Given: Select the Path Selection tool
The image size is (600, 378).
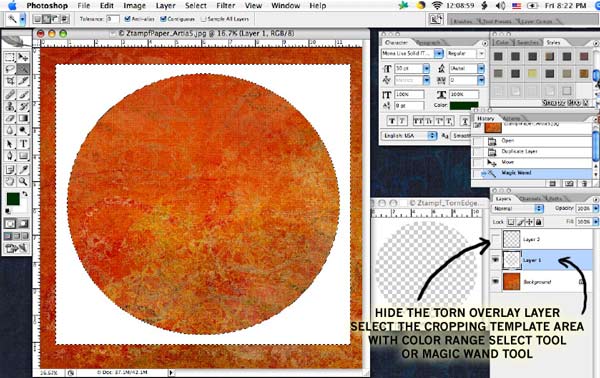Looking at the screenshot, I should [x=10, y=144].
